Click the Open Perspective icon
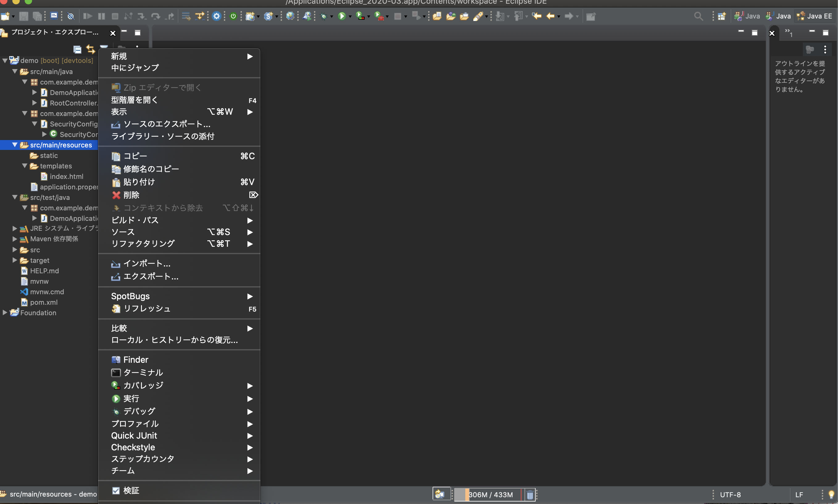The height and width of the screenshot is (504, 838). point(722,16)
